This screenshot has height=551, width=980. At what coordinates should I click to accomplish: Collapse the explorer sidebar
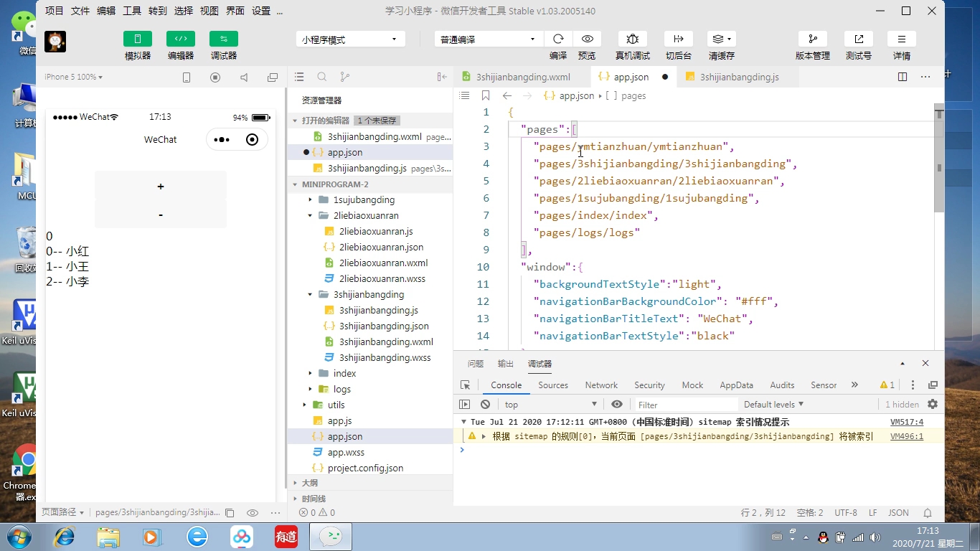(x=442, y=77)
